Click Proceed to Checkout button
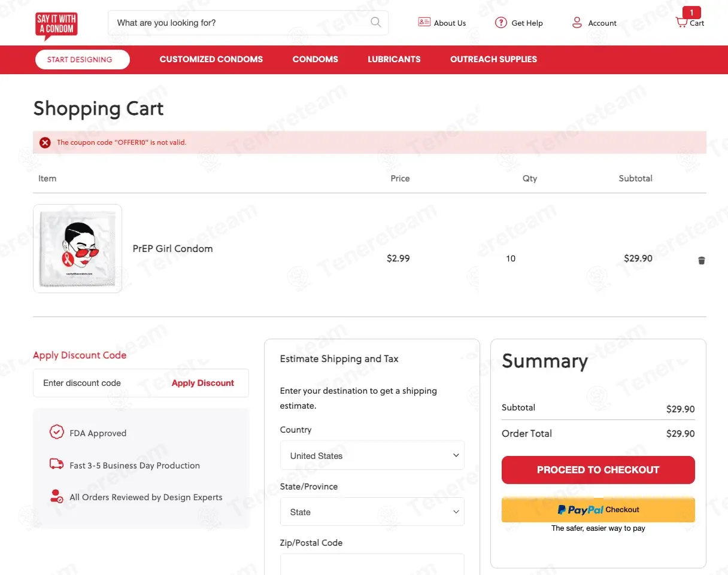The height and width of the screenshot is (575, 728). click(x=598, y=470)
